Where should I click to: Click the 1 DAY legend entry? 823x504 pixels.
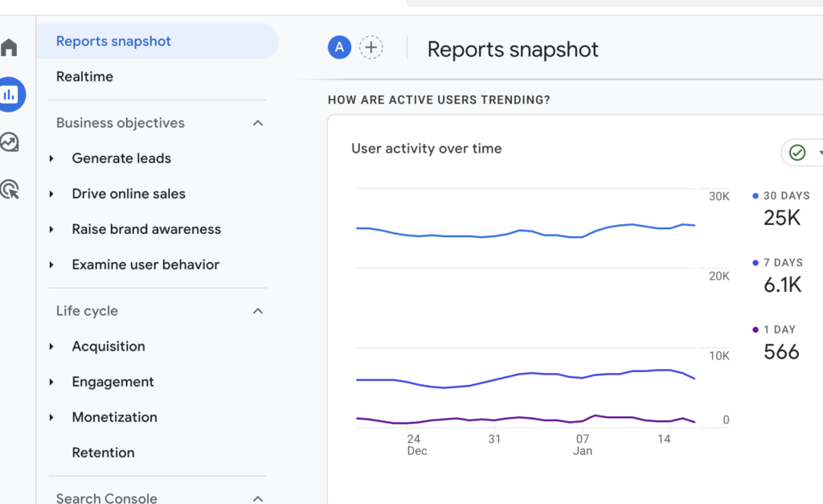[774, 330]
